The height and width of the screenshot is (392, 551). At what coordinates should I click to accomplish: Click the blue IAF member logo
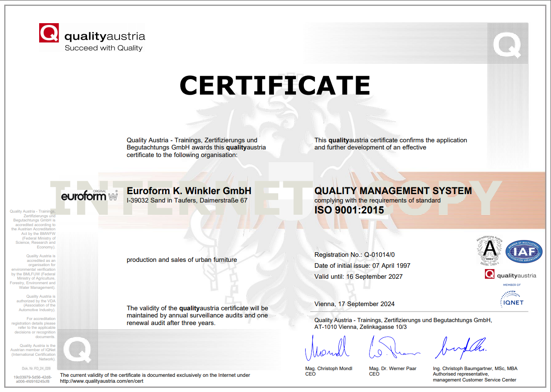pyautogui.click(x=524, y=252)
